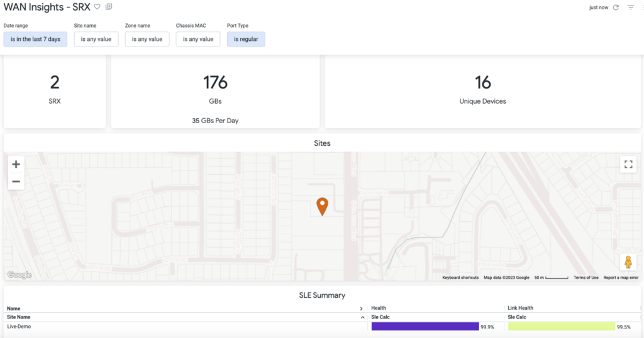Enter fullscreen view of the map
Image resolution: width=644 pixels, height=338 pixels.
click(628, 165)
